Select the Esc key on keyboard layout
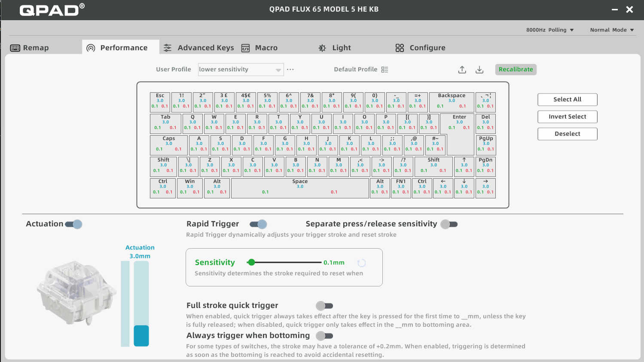 (160, 102)
